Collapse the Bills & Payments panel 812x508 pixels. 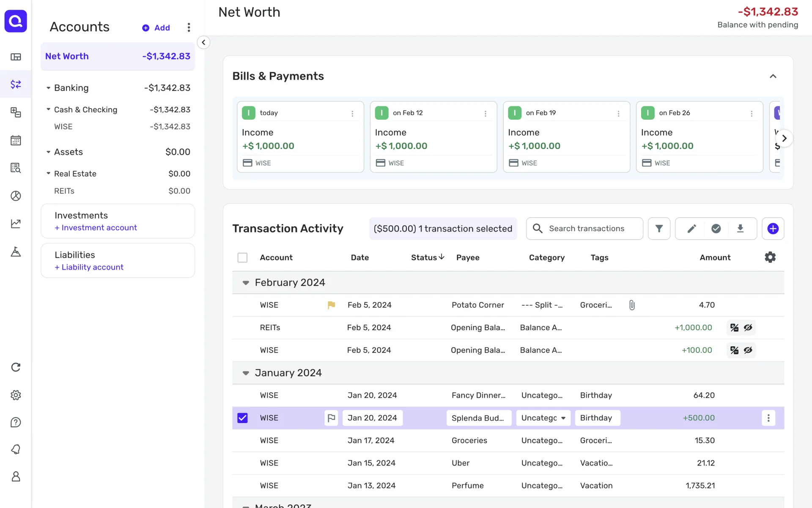[x=773, y=76]
